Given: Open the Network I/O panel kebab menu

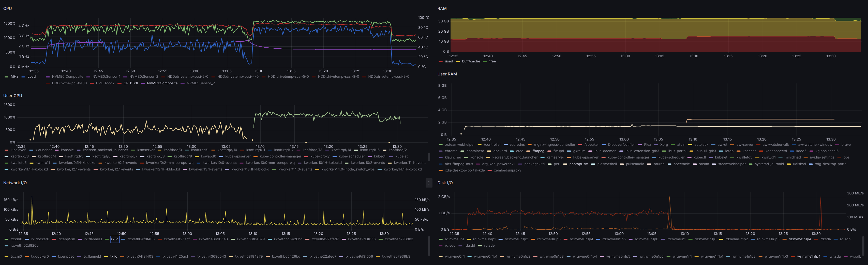Looking at the screenshot, I should 429,183.
